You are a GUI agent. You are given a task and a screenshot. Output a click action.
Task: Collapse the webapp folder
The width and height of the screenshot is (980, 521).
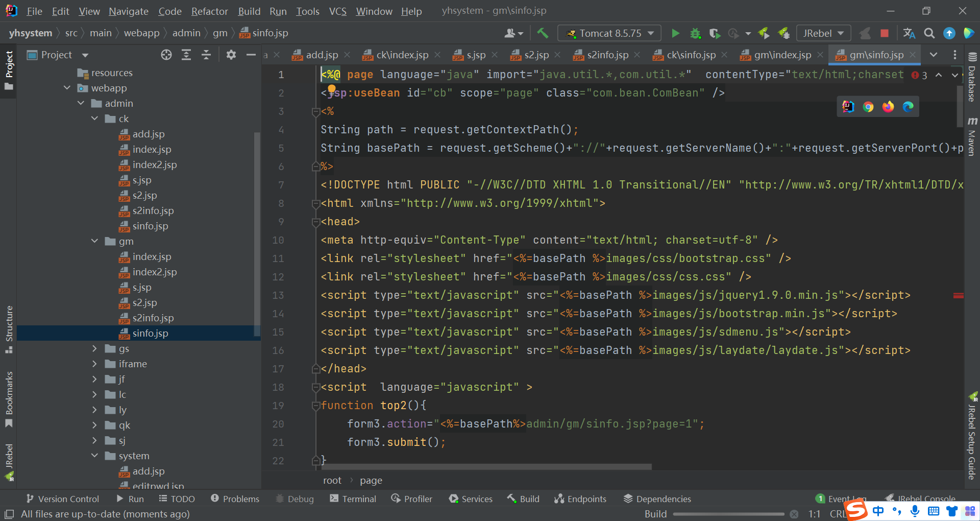67,88
